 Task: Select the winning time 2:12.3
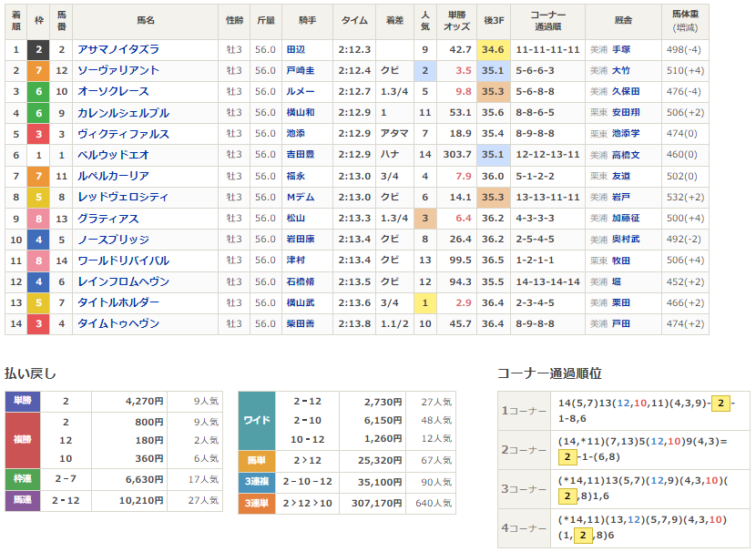[x=354, y=50]
